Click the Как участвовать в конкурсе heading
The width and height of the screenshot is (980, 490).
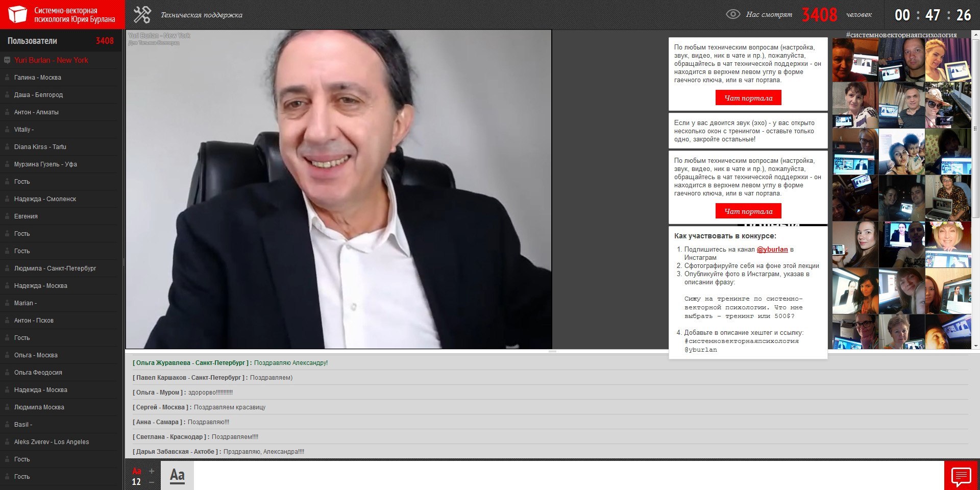pyautogui.click(x=725, y=236)
